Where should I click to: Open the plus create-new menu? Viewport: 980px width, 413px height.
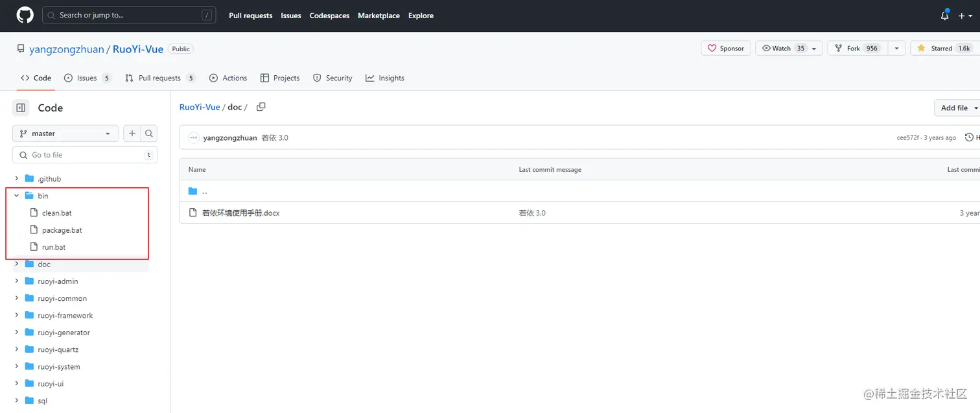coord(965,16)
